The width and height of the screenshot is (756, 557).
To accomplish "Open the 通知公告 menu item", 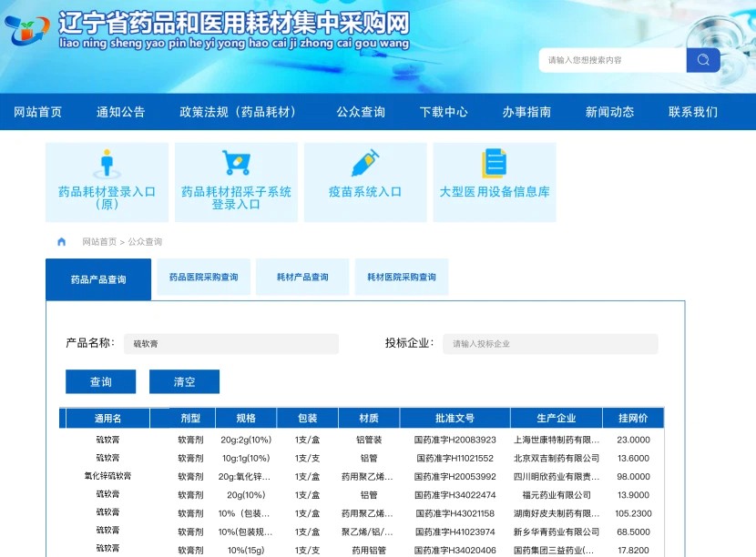I will tap(120, 111).
